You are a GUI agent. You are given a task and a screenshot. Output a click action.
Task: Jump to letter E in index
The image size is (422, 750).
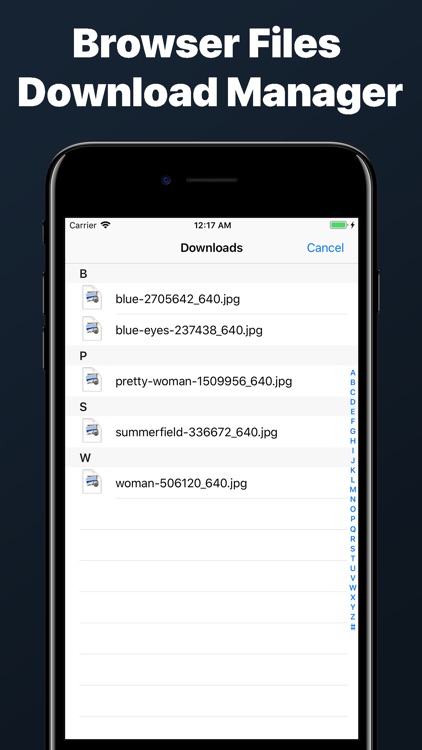(x=353, y=412)
